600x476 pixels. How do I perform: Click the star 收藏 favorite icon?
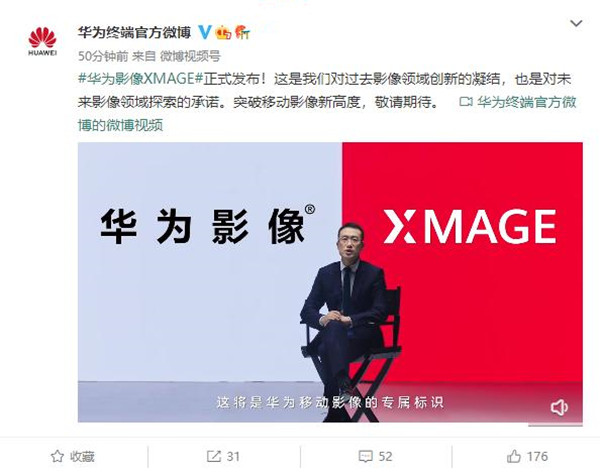point(57,456)
